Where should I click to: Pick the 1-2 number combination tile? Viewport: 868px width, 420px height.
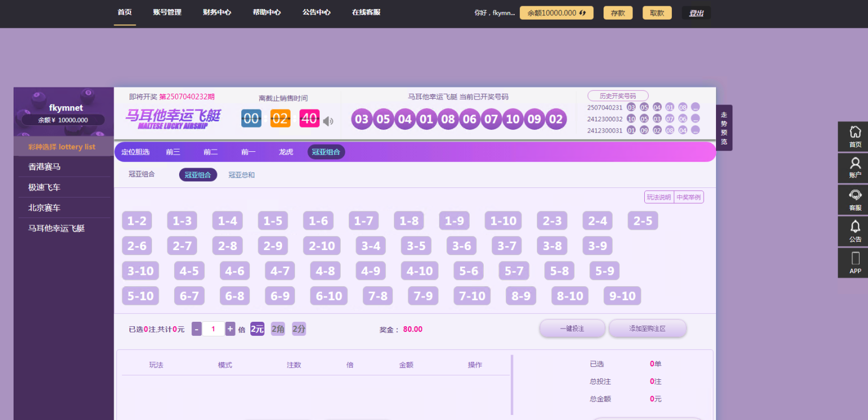137,221
